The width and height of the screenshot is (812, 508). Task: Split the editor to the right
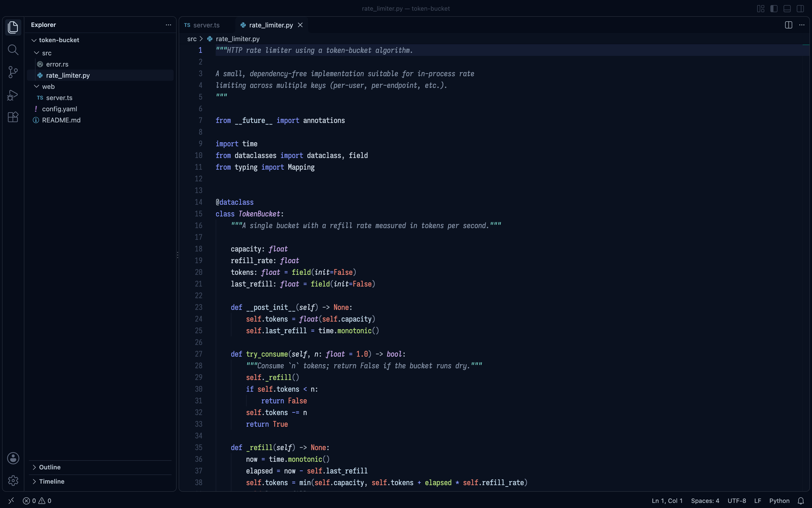(789, 25)
